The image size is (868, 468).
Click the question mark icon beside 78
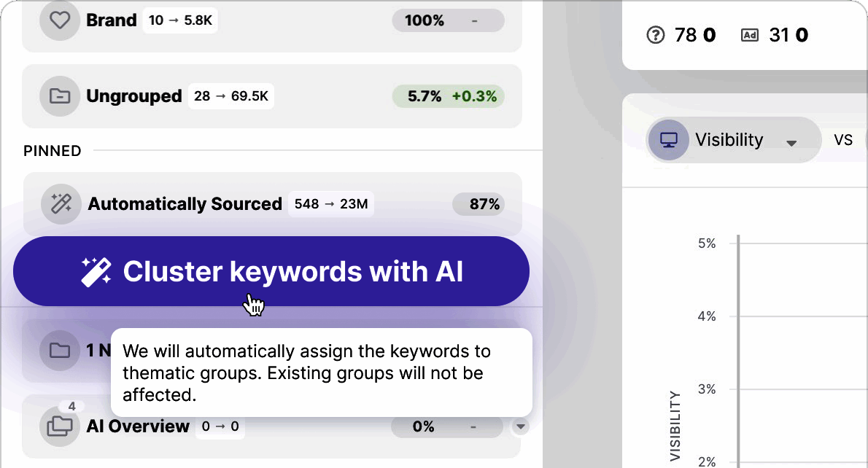[656, 35]
